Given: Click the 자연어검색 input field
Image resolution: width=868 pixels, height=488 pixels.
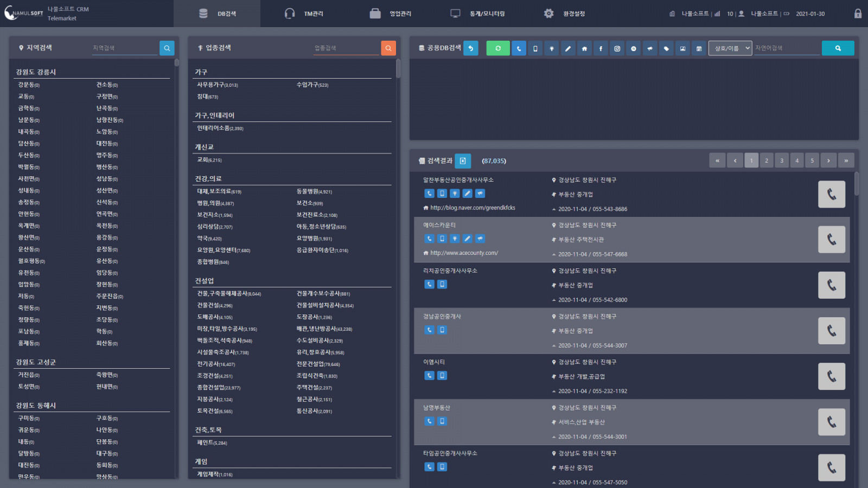Looking at the screenshot, I should tap(786, 48).
